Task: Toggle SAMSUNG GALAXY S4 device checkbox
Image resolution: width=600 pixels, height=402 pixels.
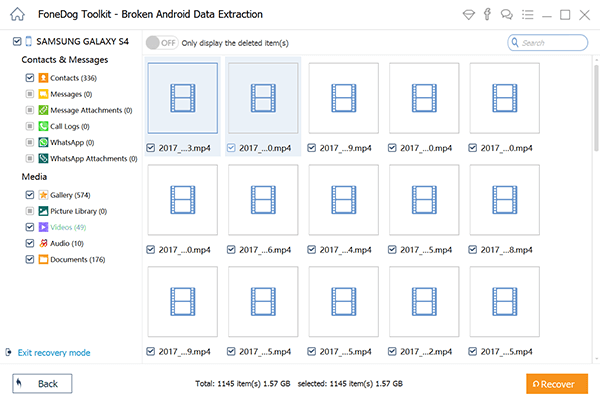Action: click(x=17, y=41)
